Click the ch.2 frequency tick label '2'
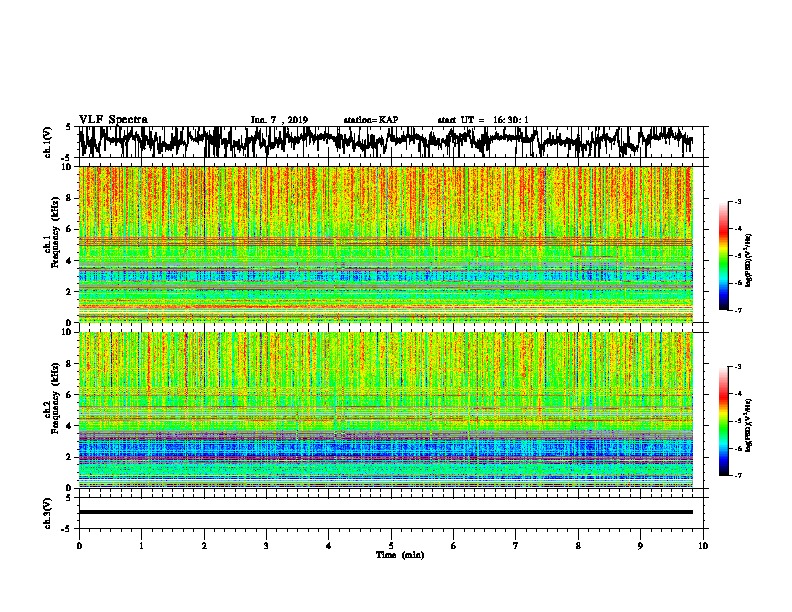Image resolution: width=792 pixels, height=612 pixels. click(x=70, y=457)
